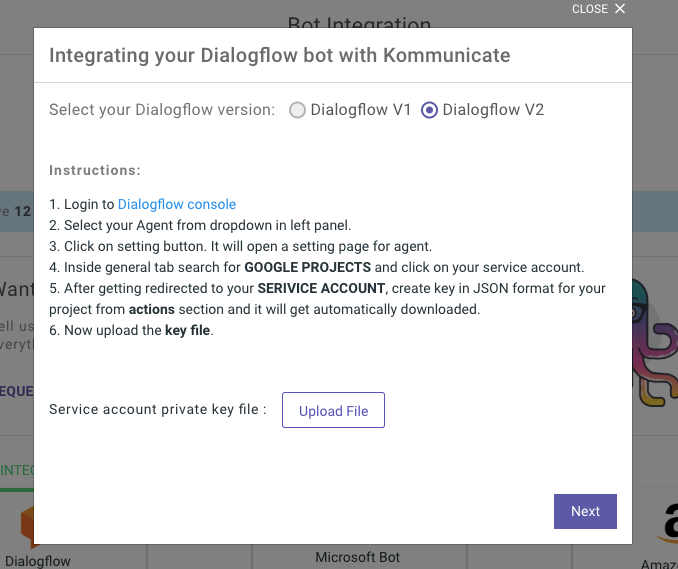Click the bold 'SERIVICE ACCOUNT' text

pos(321,288)
